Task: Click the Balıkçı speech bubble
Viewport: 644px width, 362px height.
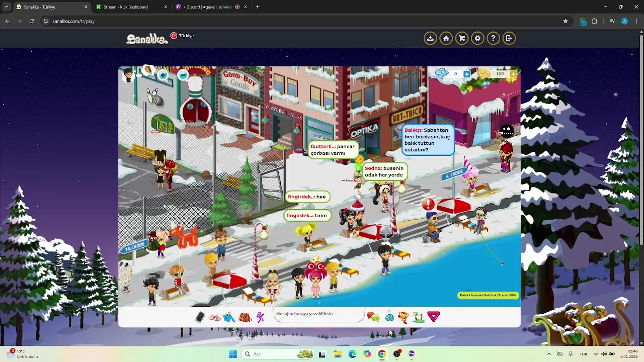Action: 428,140
